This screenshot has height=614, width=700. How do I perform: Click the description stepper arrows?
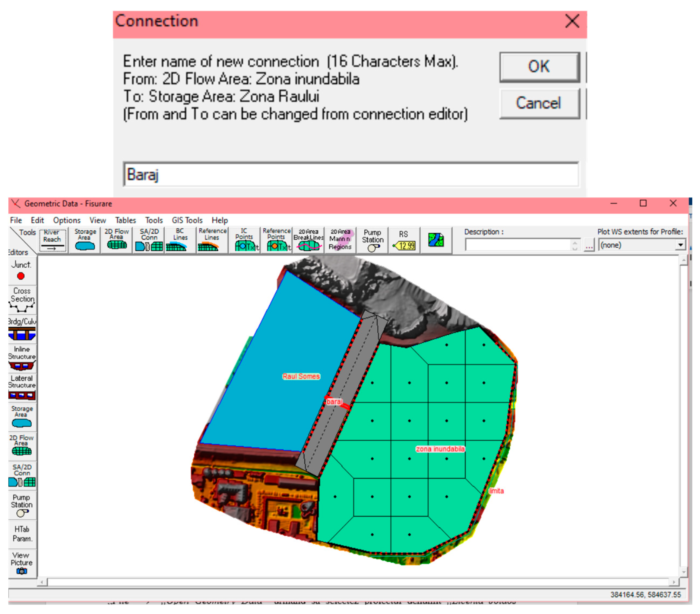click(575, 245)
